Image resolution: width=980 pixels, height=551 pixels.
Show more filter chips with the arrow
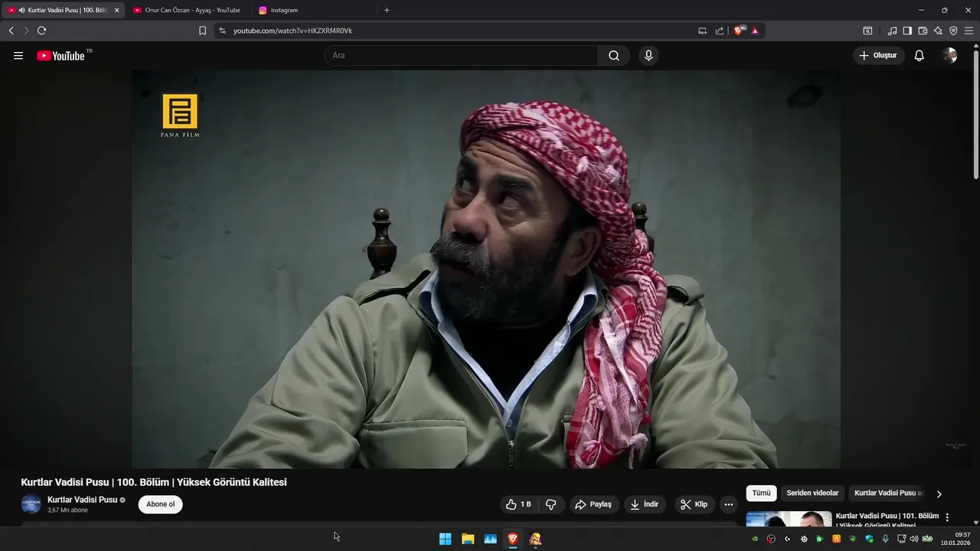939,494
